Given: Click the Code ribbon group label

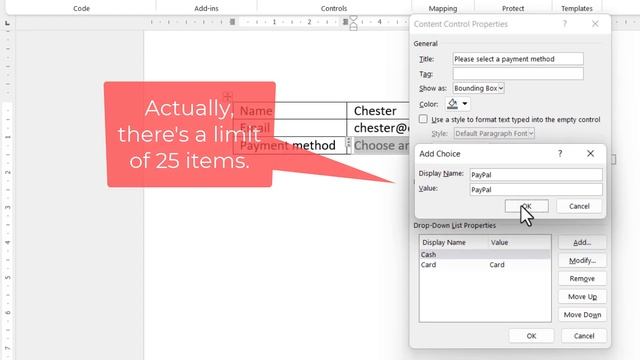Looking at the screenshot, I should 81,8.
